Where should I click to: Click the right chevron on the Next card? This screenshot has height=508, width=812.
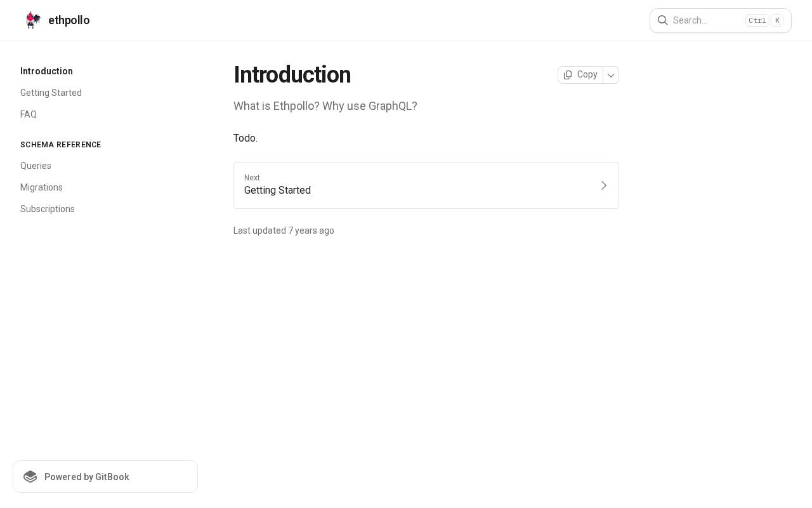tap(604, 185)
